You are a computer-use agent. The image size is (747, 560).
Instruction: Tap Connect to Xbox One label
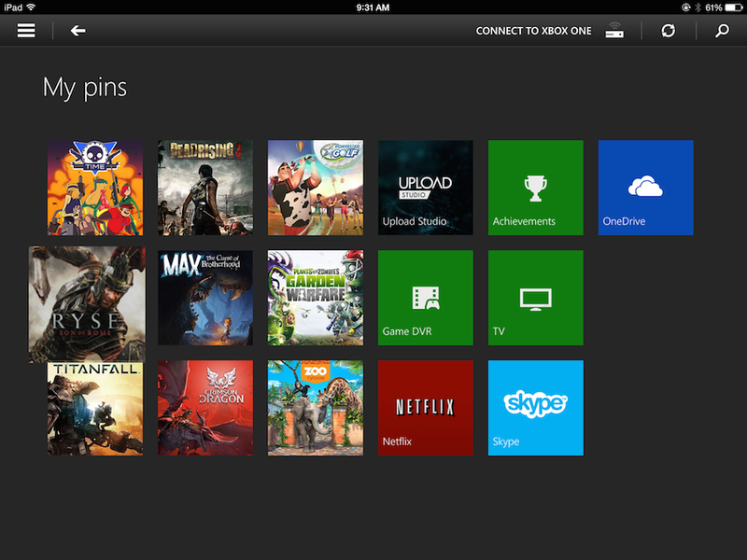point(533,31)
